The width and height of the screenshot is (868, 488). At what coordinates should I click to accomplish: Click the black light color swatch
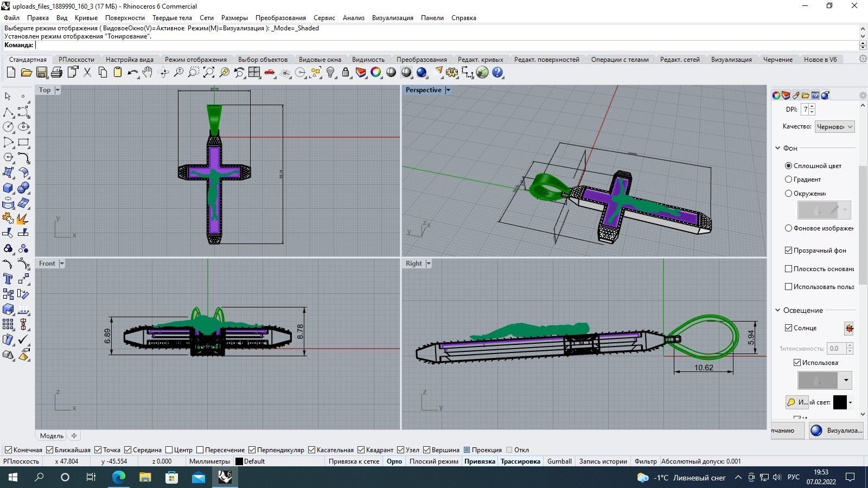point(840,402)
